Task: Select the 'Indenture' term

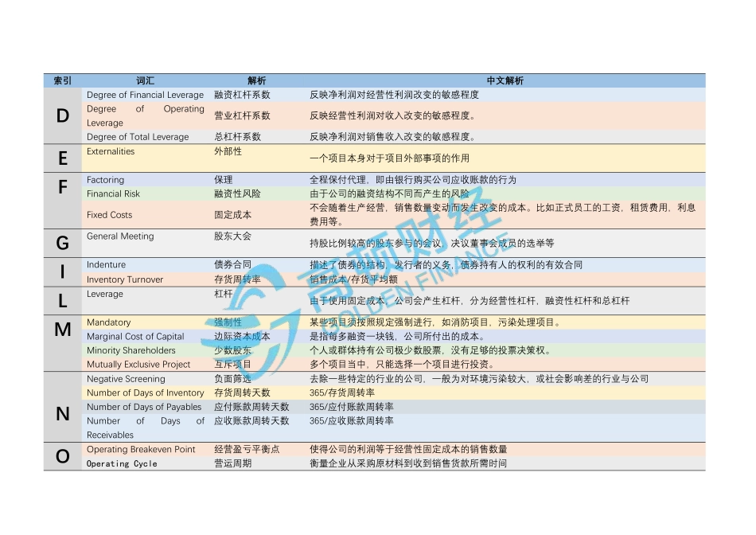Action: click(106, 265)
